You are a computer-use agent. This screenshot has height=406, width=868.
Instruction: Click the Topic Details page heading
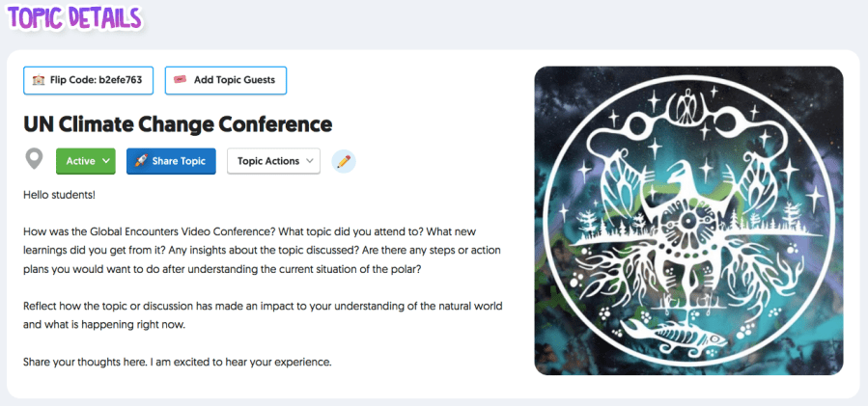(74, 18)
